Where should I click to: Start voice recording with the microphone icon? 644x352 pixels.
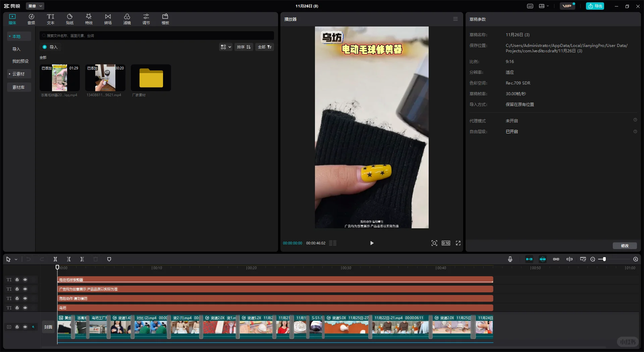point(510,259)
